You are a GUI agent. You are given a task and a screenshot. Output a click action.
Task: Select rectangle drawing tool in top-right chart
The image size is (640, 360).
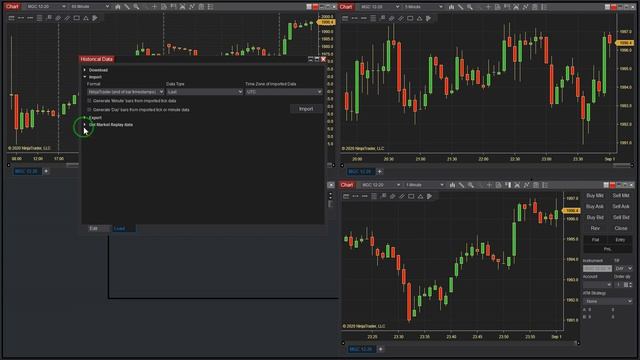(410, 18)
